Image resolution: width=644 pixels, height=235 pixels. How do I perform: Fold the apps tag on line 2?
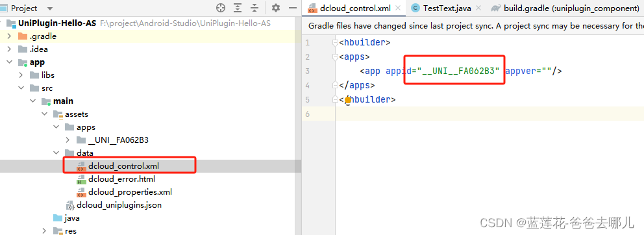(336, 56)
